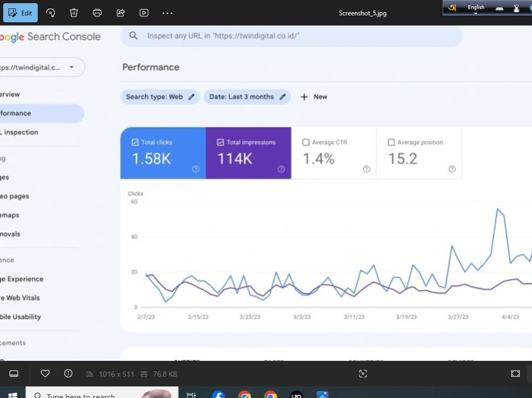Toggle the filmstrip icon in bottom bar

pos(14,374)
